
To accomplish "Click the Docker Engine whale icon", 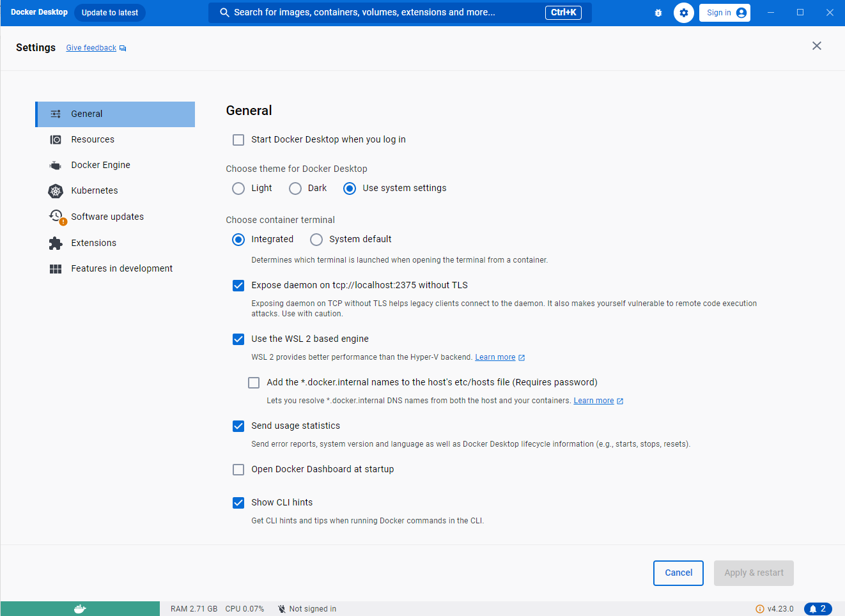I will point(56,166).
